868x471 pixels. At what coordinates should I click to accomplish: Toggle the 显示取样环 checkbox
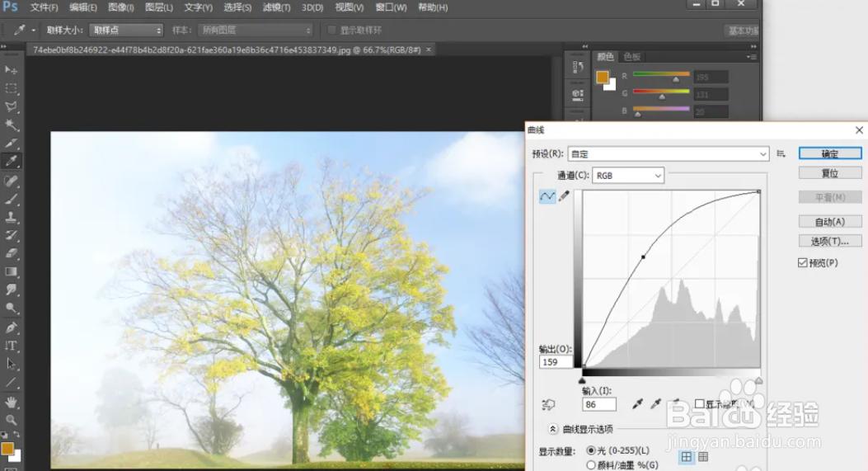click(x=331, y=30)
